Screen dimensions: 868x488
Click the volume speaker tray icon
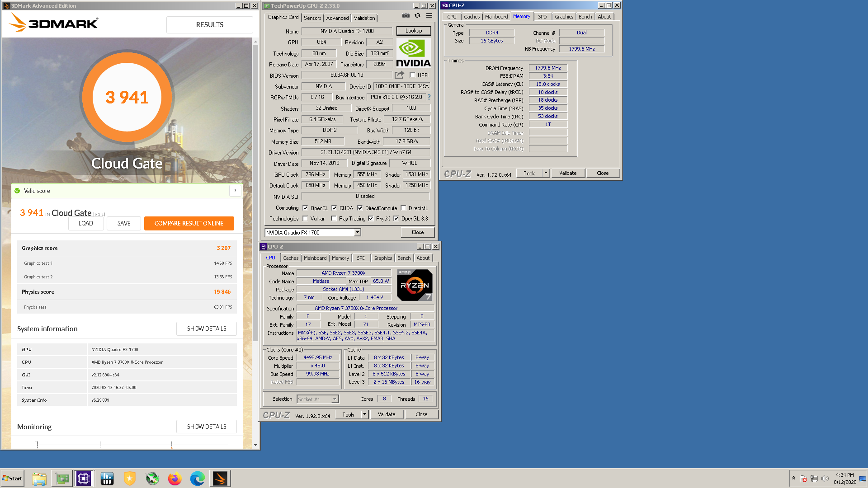pos(825,479)
